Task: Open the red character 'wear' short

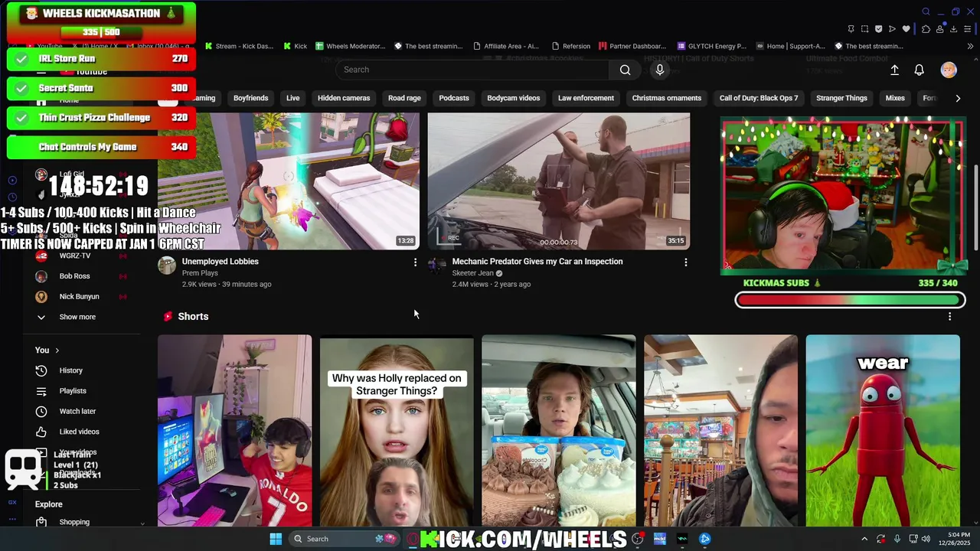Action: point(883,430)
